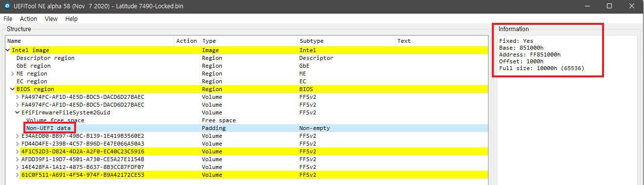Image resolution: width=644 pixels, height=185 pixels.
Task: Open the Help menu
Action: click(72, 18)
